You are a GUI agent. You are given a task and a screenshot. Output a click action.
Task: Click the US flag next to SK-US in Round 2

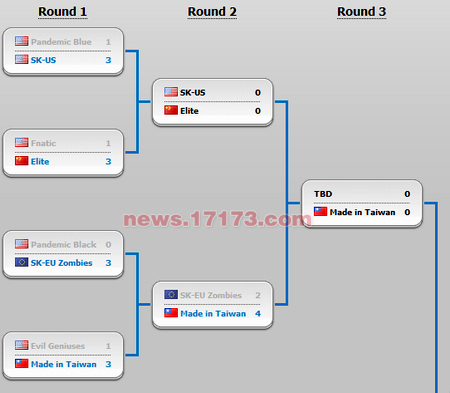(x=171, y=92)
